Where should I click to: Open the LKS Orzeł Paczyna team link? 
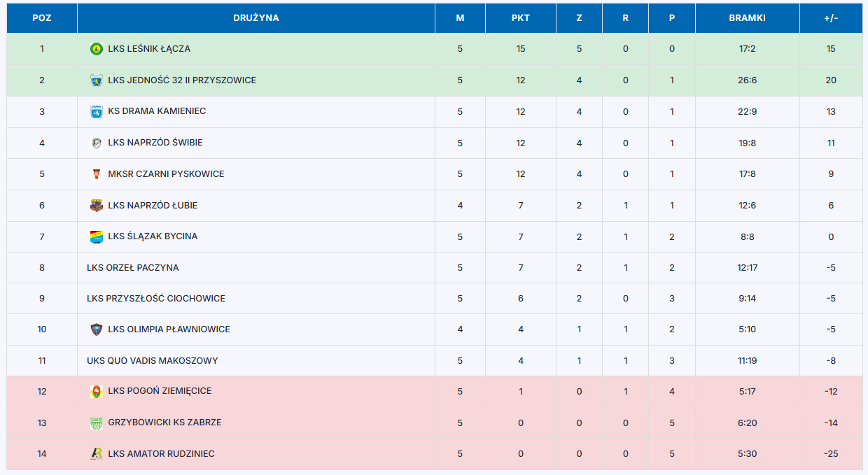point(133,268)
